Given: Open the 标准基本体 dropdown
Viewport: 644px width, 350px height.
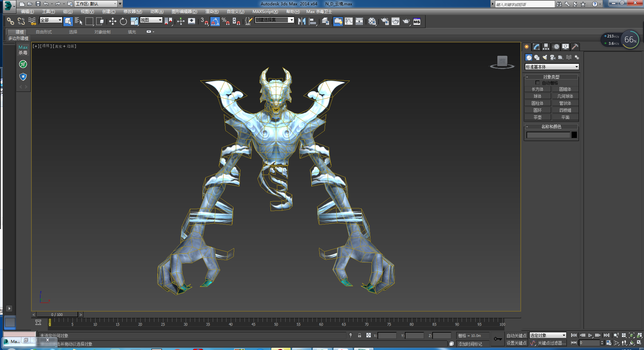Looking at the screenshot, I should [551, 67].
